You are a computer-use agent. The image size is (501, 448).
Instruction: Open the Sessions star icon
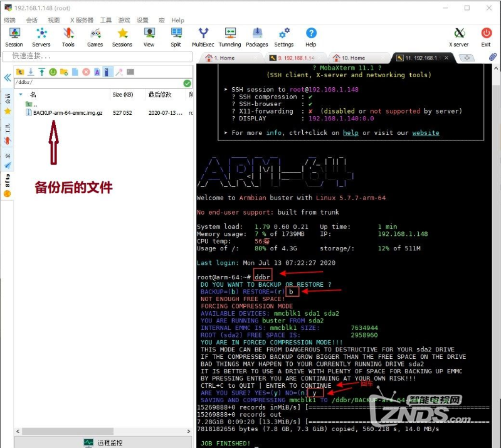pos(122,38)
